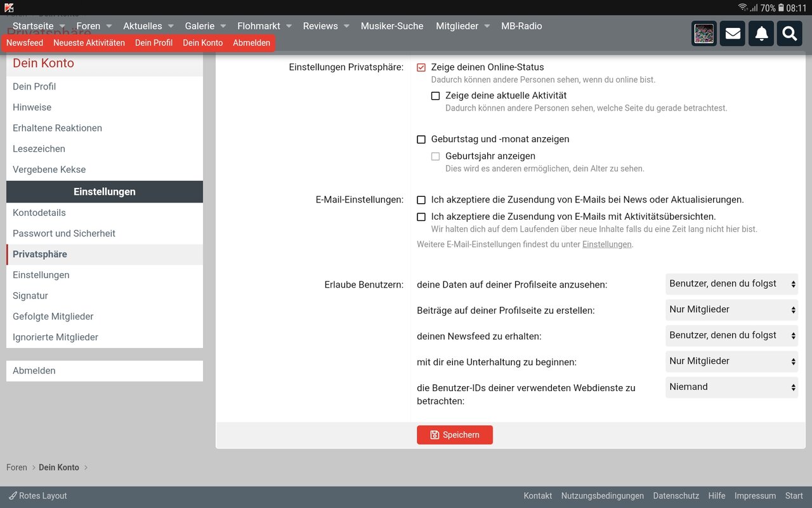Open dropdown for deinen Newsfeed zu erhalten
The width and height of the screenshot is (812, 508).
point(731,335)
